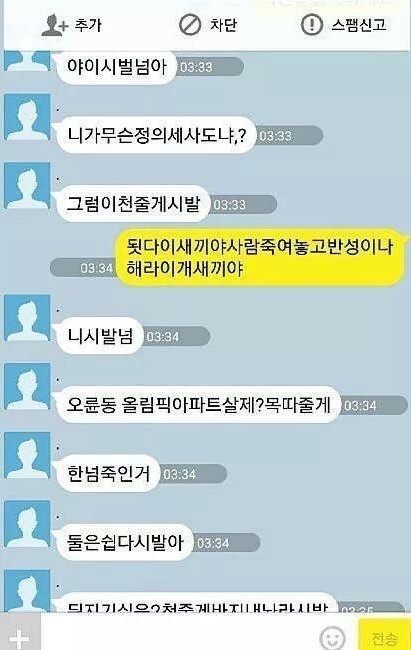411x650 pixels.
Task: Select the 둘은쉽다시발아 message bubble
Action: (x=124, y=542)
